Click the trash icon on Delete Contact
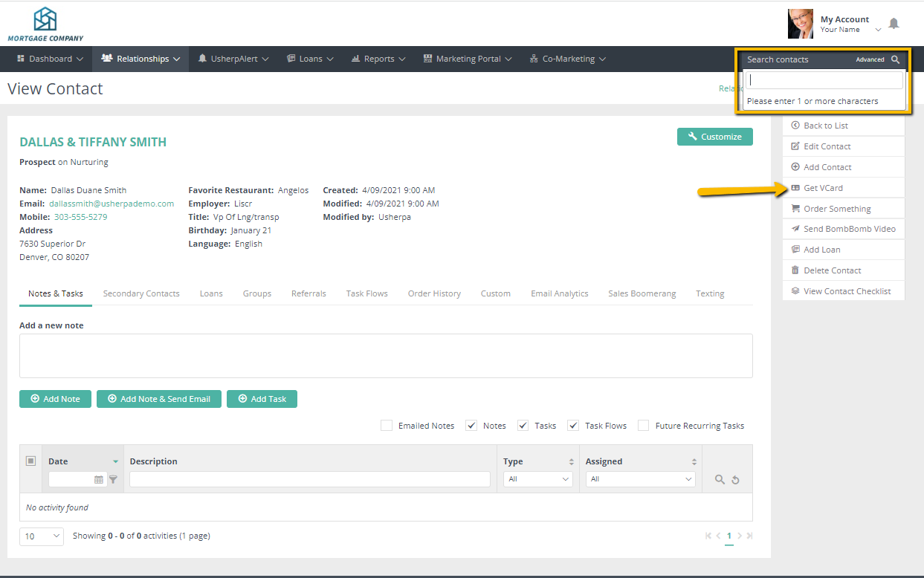The image size is (924, 578). click(x=796, y=270)
